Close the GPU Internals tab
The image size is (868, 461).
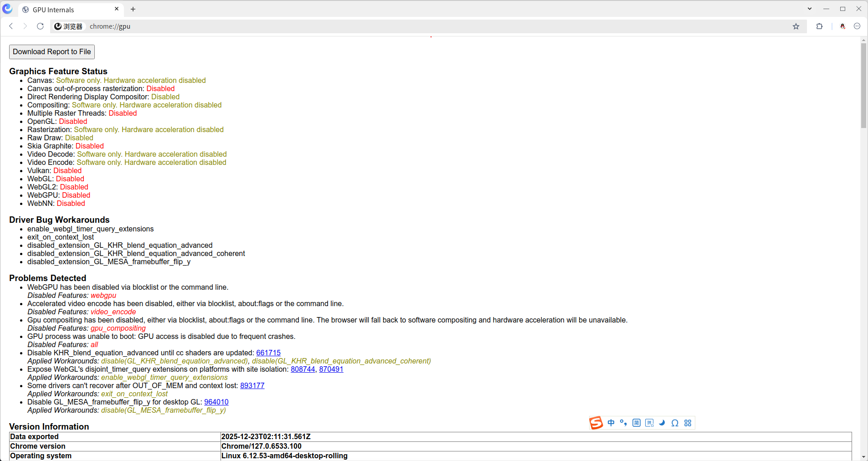click(x=117, y=9)
